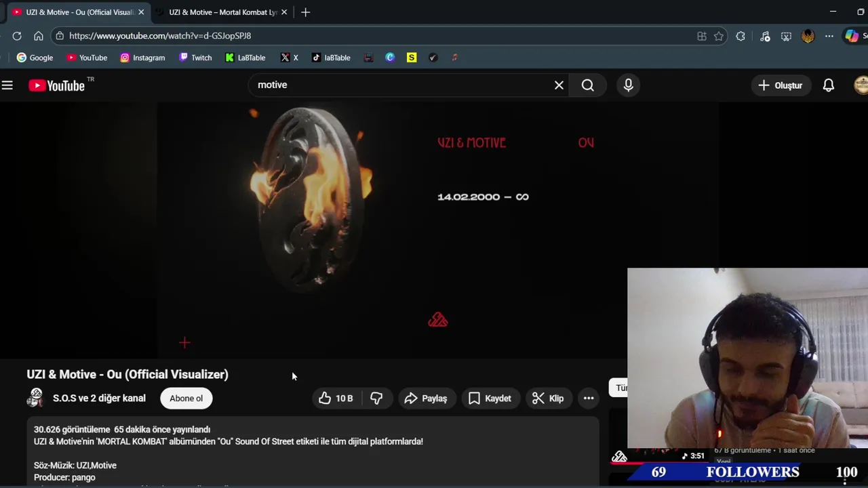
Task: Click 'Söz-Müzik: UZI,Motive' description line
Action: (x=75, y=465)
